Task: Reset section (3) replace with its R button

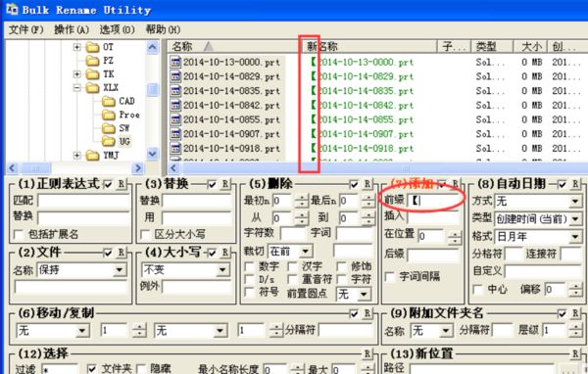Action: pyautogui.click(x=225, y=184)
